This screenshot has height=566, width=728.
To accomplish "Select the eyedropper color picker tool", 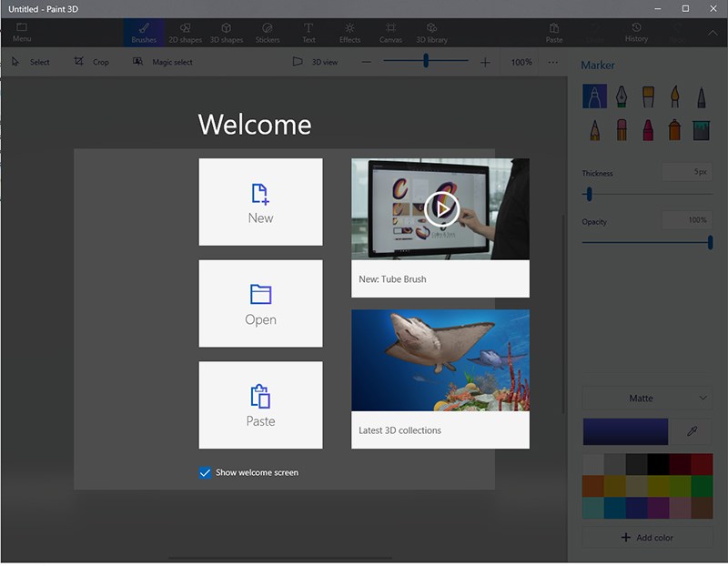I will pyautogui.click(x=693, y=432).
